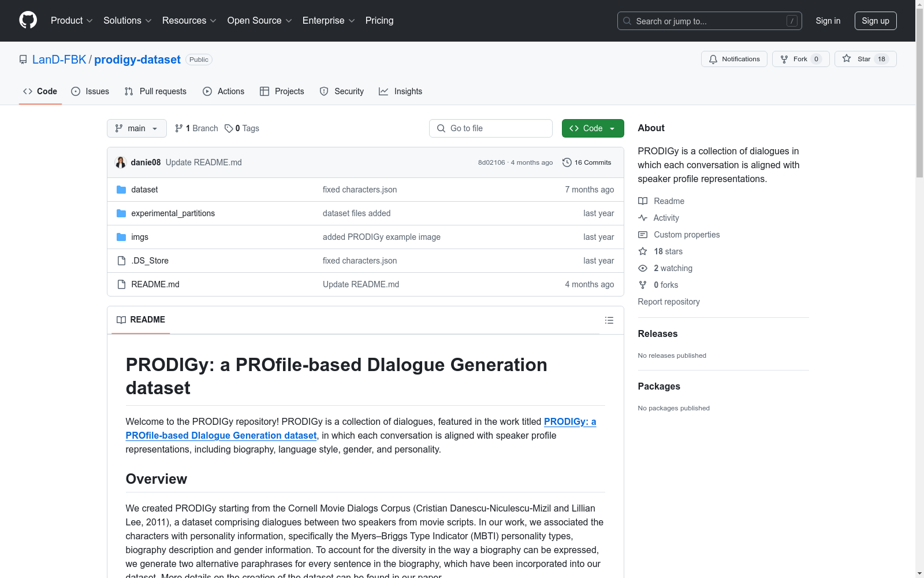Open the Releases section heading

click(658, 334)
